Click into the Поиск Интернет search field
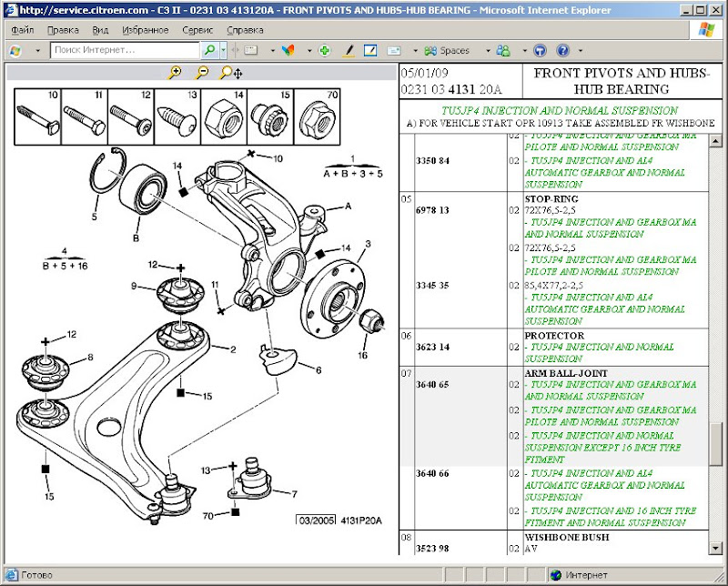Screen dimensions: 728x586 point(125,51)
